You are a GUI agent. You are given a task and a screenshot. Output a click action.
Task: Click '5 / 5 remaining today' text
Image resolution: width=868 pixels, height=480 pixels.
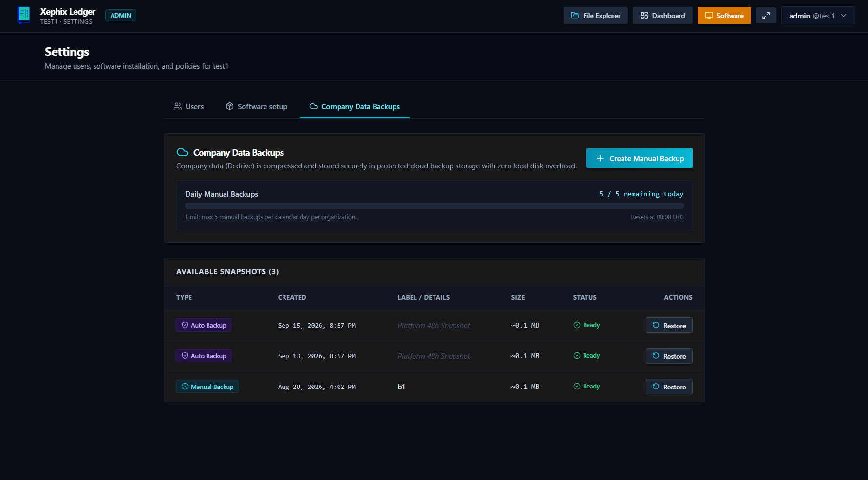pyautogui.click(x=641, y=194)
